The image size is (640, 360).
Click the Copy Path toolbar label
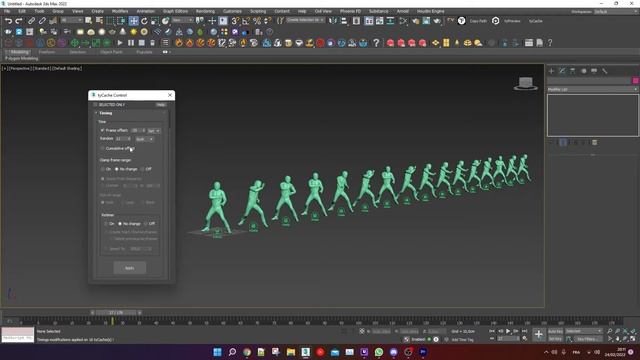(x=478, y=21)
